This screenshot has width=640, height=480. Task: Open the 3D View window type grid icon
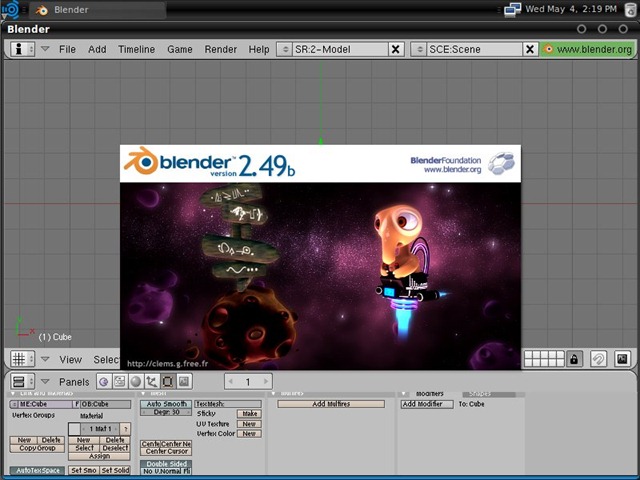(x=22, y=359)
